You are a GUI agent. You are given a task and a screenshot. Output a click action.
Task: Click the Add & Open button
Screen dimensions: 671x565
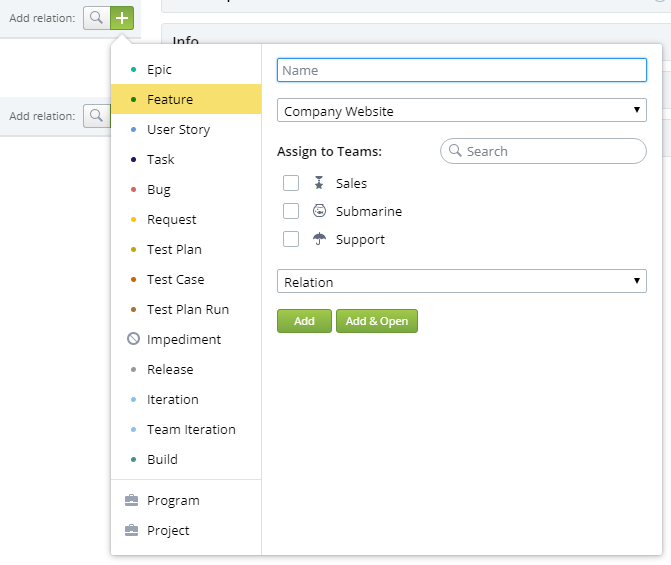(377, 321)
